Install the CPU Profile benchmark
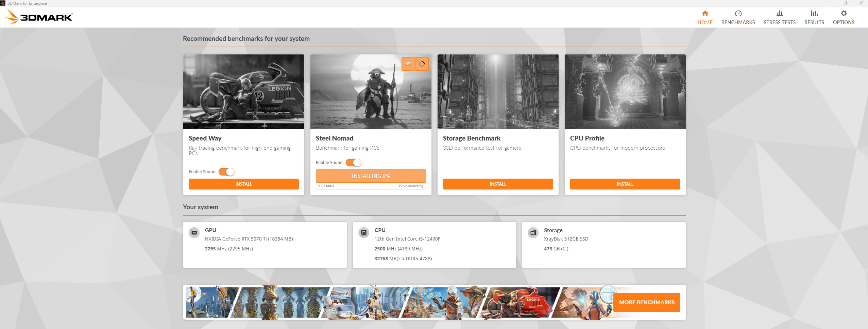 pyautogui.click(x=625, y=184)
